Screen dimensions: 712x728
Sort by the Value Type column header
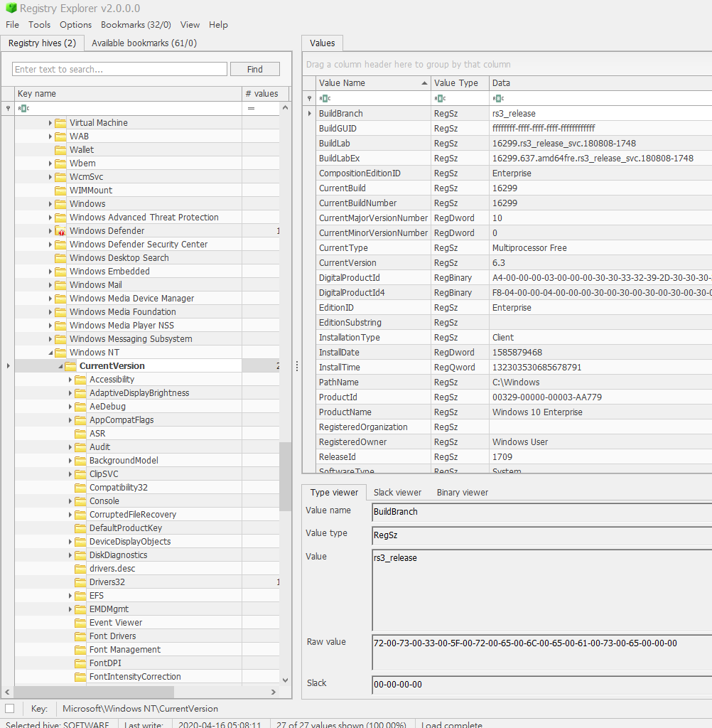(460, 83)
